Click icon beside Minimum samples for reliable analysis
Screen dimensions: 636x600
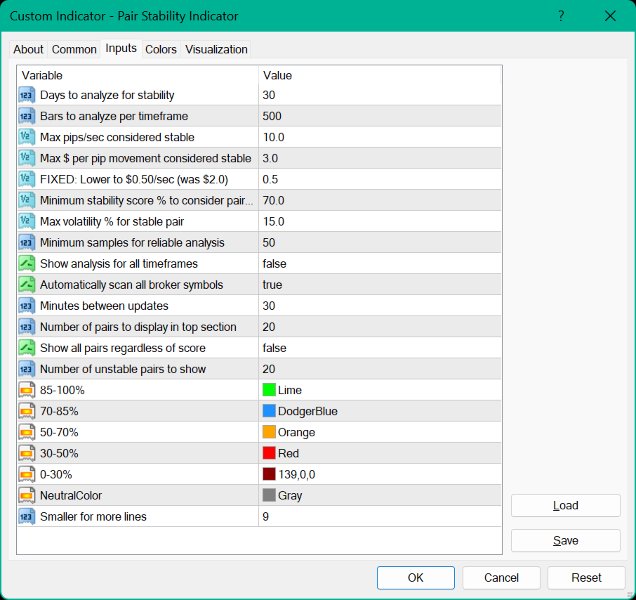(26, 243)
